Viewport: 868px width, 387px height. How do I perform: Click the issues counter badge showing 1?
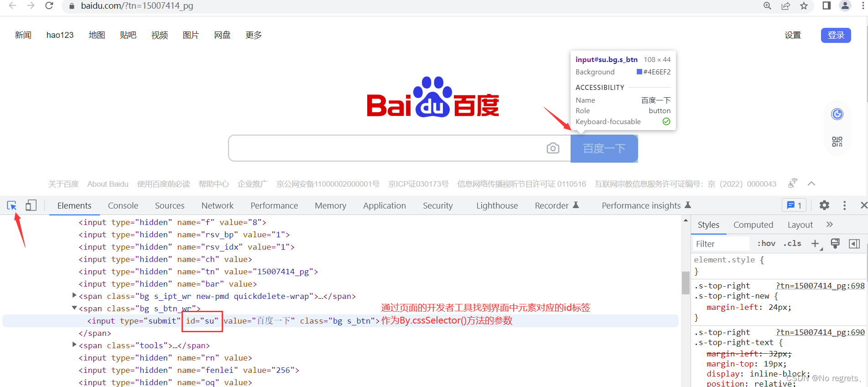[x=794, y=205]
